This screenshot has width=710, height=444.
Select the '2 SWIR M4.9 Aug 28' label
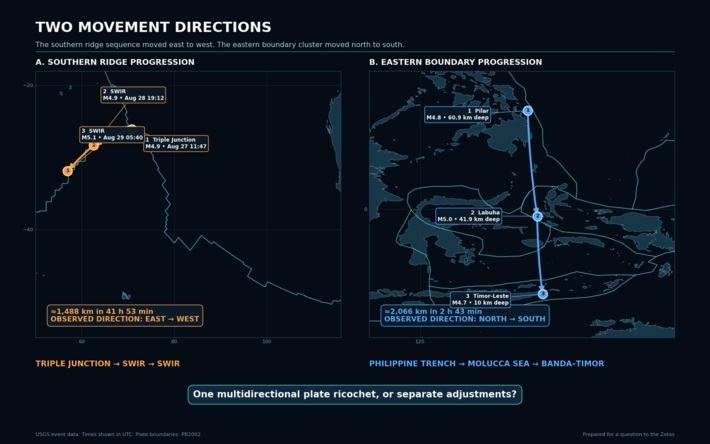(x=133, y=95)
